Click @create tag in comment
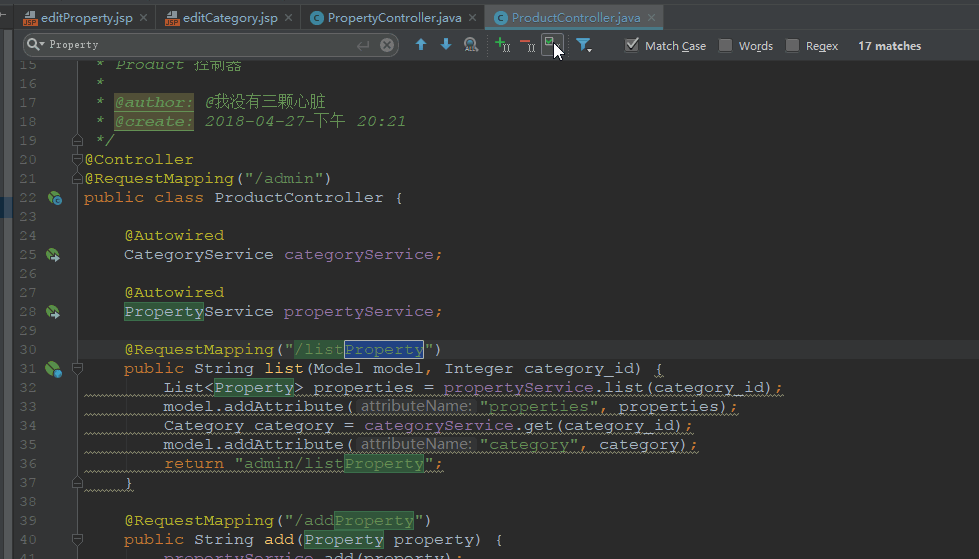Screen dimensions: 979x559 pyautogui.click(x=154, y=121)
